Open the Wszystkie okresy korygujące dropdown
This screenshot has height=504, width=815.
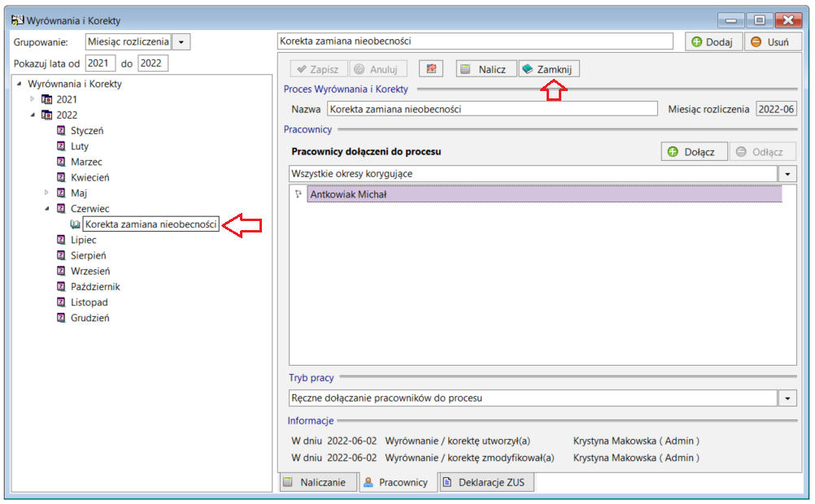coord(787,174)
